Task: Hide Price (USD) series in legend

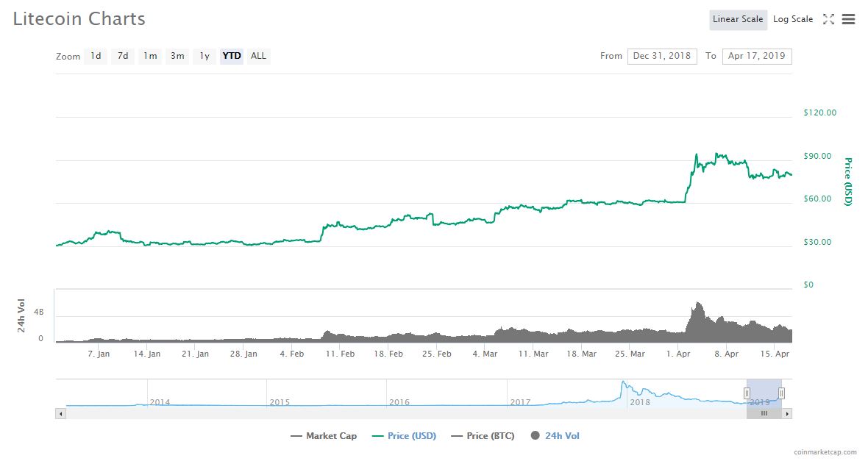Action: 404,436
